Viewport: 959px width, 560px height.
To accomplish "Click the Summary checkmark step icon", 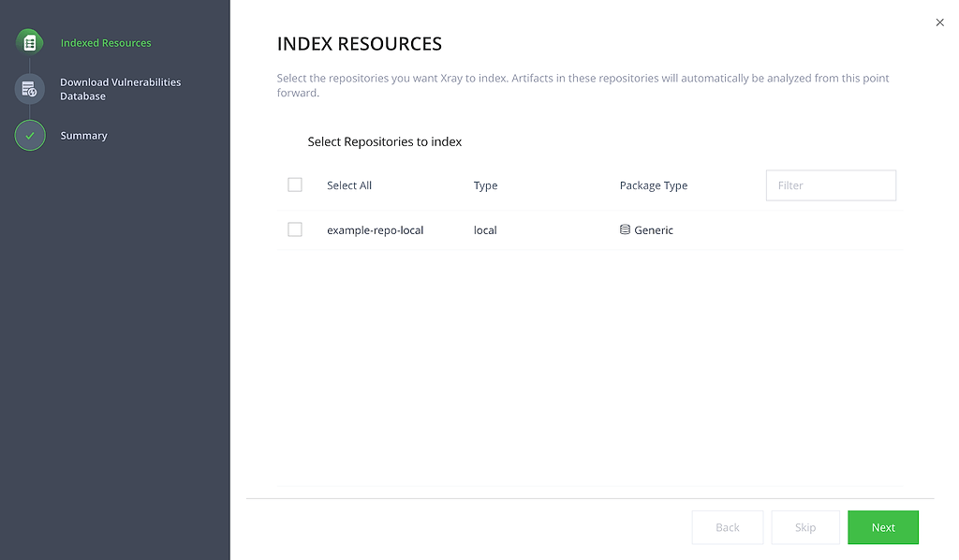I will [x=30, y=136].
